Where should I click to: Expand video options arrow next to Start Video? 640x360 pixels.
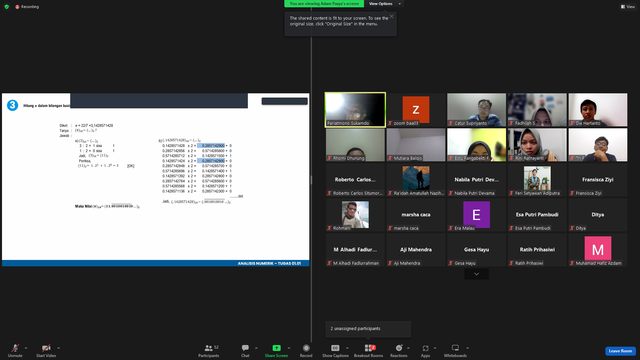58,348
